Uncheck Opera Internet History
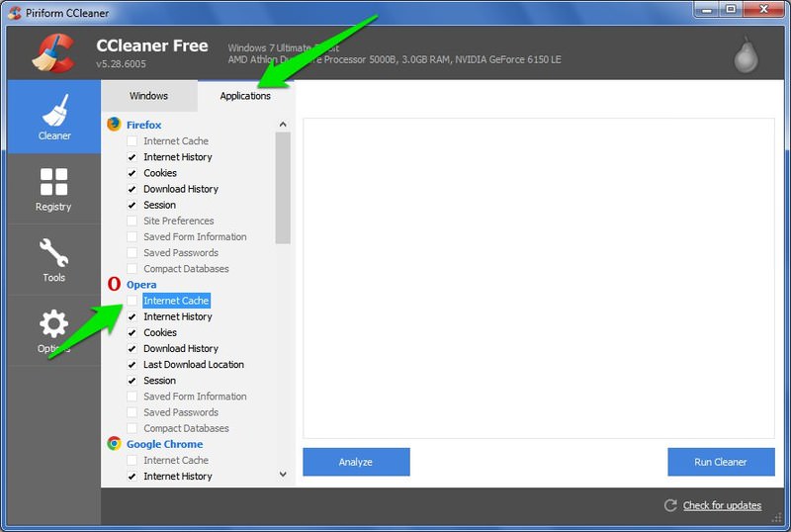Screen dimensions: 791x532 pyautogui.click(x=132, y=316)
